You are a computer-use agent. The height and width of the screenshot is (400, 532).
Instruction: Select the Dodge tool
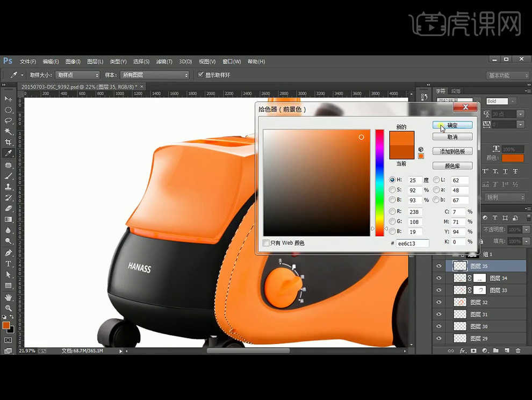click(8, 241)
